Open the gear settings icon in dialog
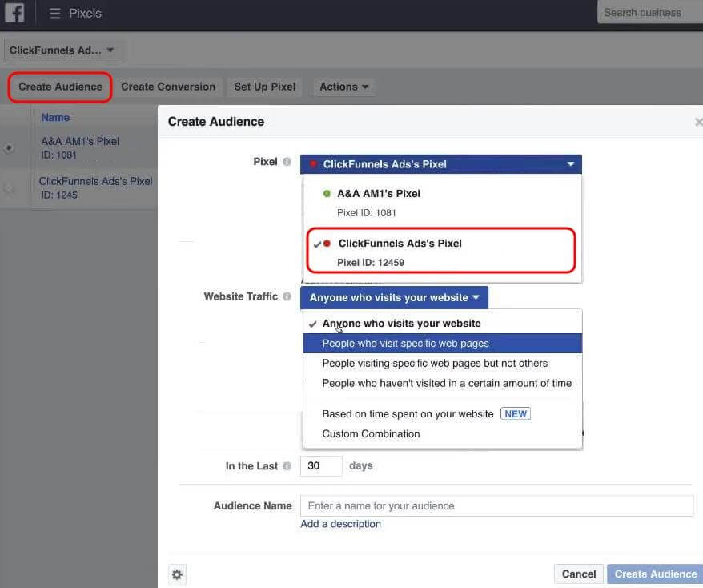703x588 pixels. [177, 574]
